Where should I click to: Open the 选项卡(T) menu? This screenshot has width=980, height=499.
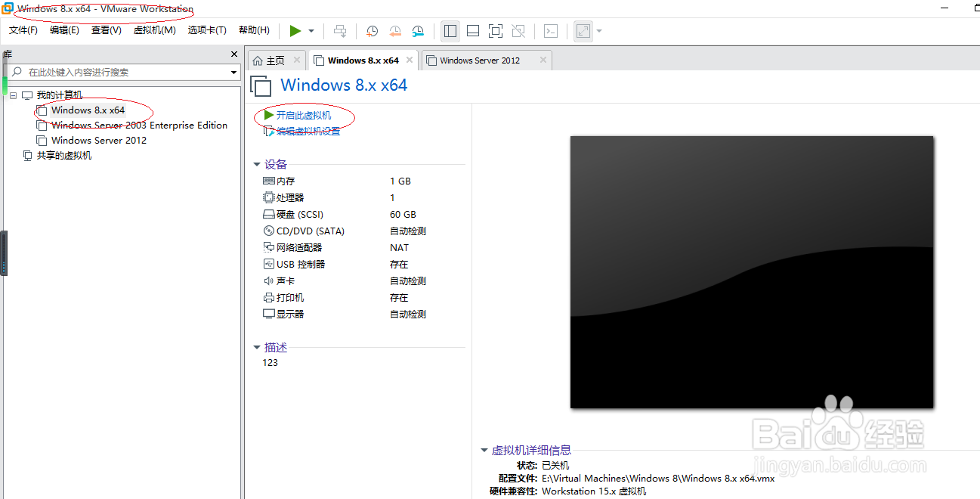[207, 30]
